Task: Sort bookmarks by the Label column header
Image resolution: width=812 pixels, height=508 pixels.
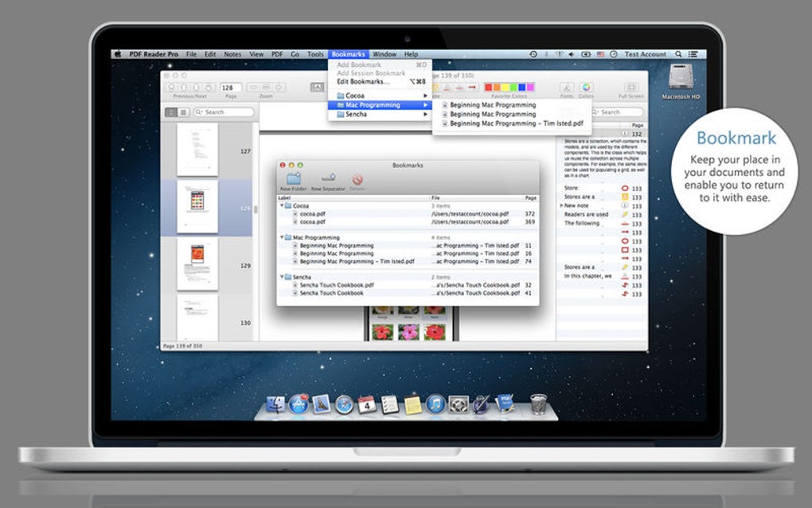Action: click(x=353, y=197)
